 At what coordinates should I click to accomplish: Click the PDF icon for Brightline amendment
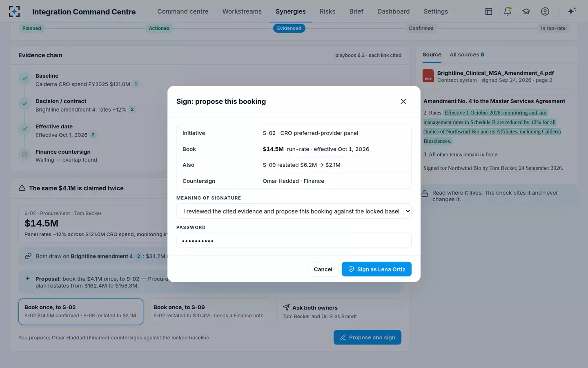[428, 76]
